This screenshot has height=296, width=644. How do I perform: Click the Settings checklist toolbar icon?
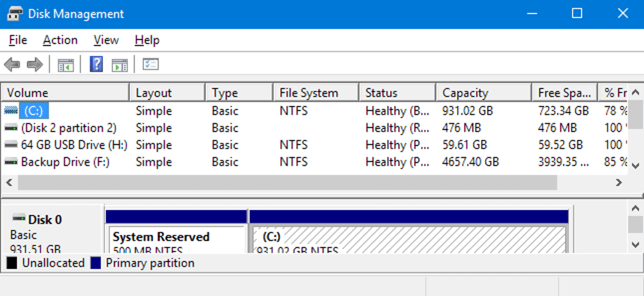(150, 64)
